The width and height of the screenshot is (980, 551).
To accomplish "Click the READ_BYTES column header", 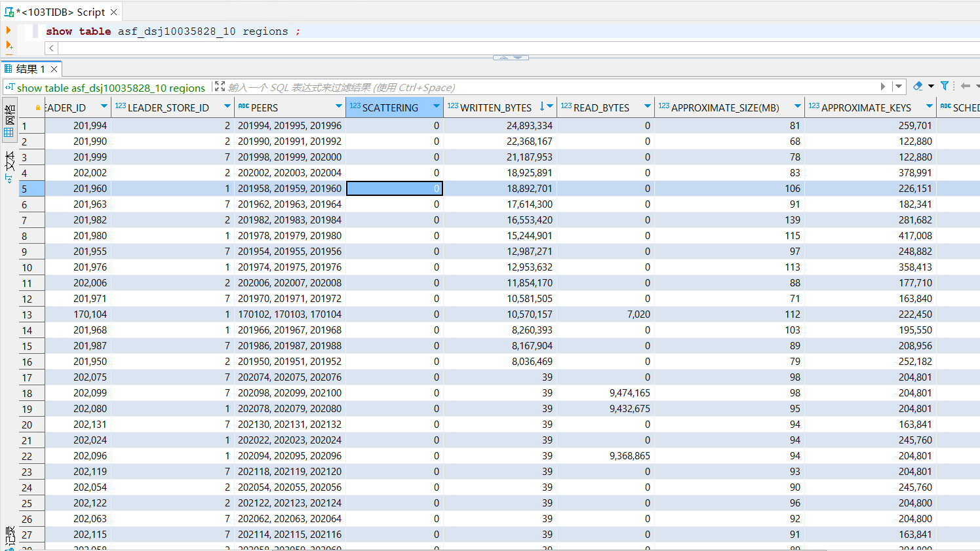I will pos(600,107).
